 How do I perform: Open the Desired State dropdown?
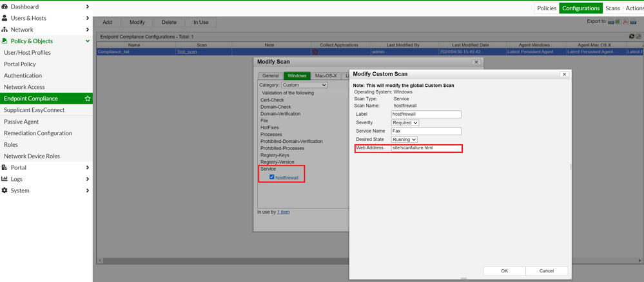[x=404, y=140]
